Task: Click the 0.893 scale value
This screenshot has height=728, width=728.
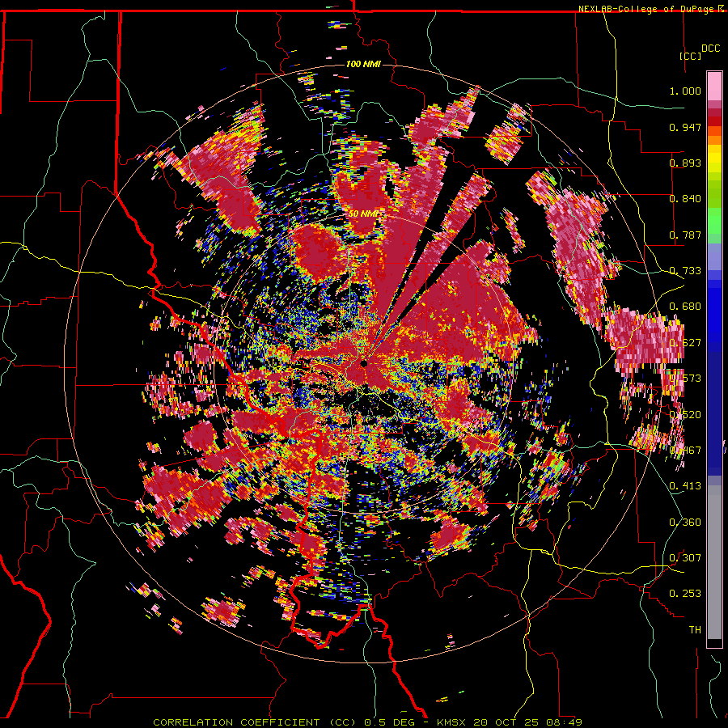Action: (x=685, y=163)
